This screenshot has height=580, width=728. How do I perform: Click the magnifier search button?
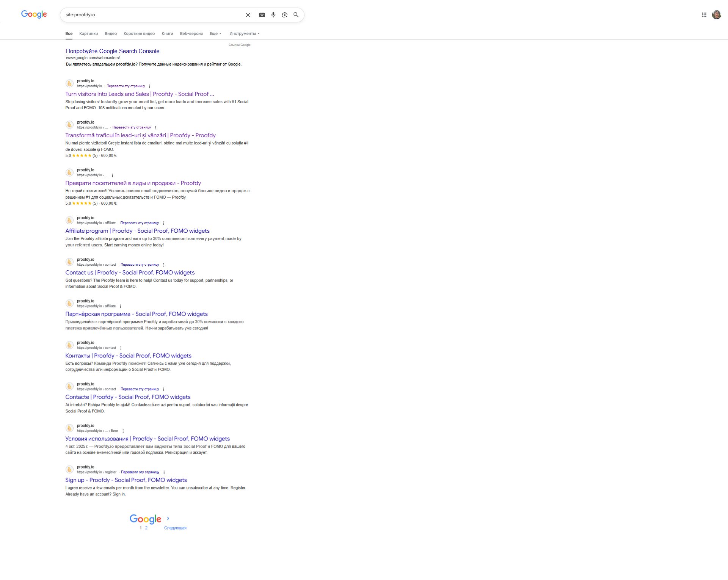click(x=296, y=15)
